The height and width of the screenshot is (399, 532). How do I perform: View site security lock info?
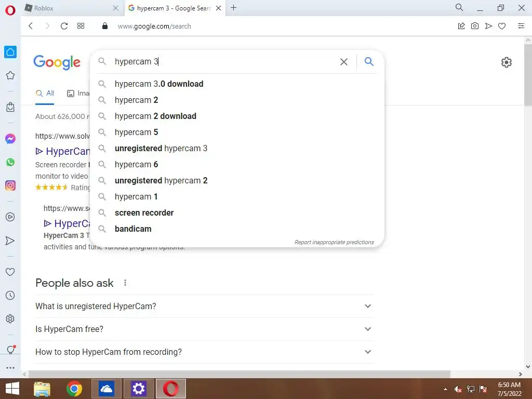[x=105, y=26]
